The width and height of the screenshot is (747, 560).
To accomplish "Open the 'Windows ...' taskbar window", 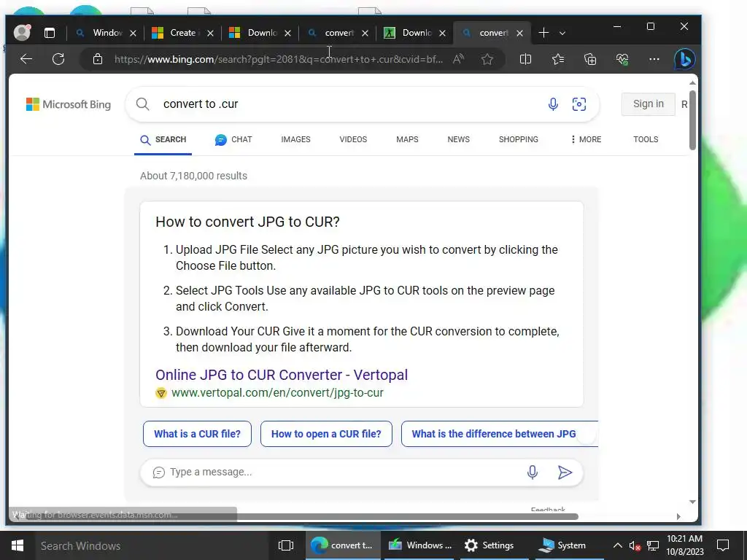I will point(420,545).
